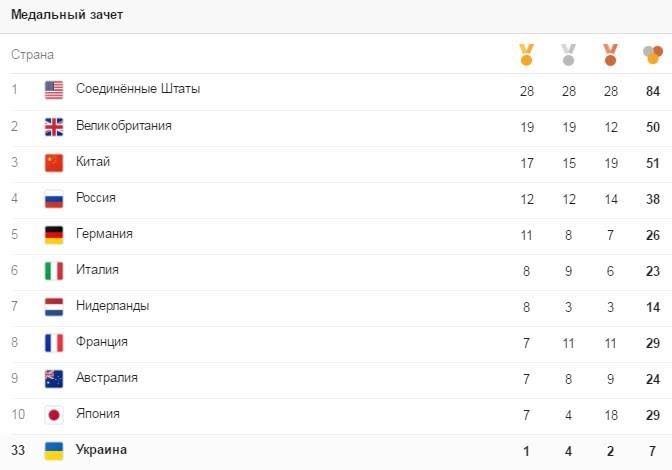Viewport: 672px width, 470px height.
Task: Click the Украина country name
Action: pyautogui.click(x=102, y=449)
